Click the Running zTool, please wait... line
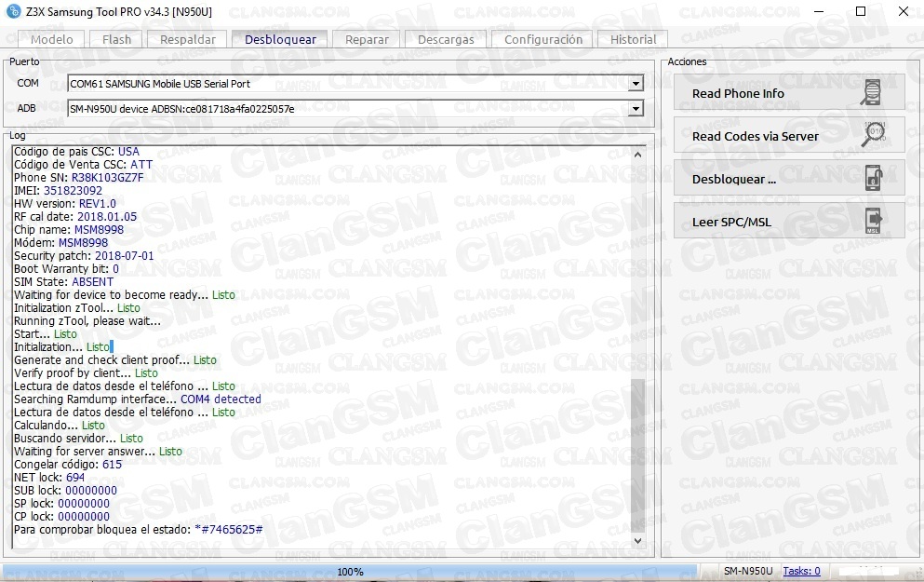The width and height of the screenshot is (924, 582). (87, 320)
